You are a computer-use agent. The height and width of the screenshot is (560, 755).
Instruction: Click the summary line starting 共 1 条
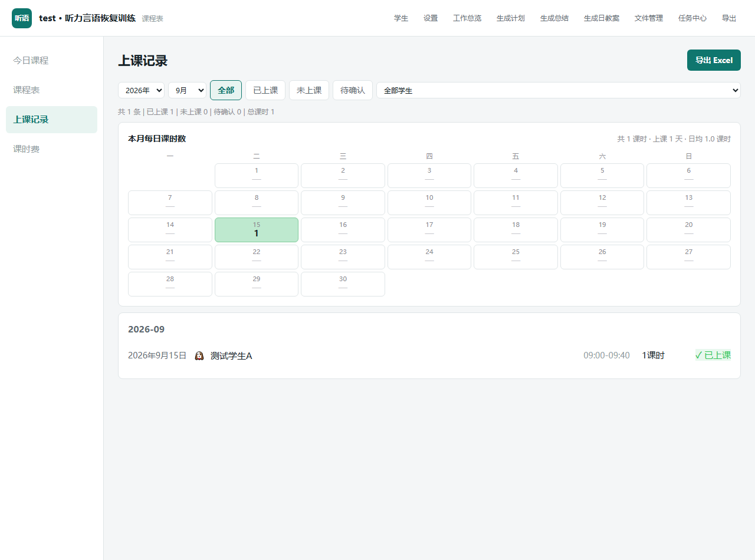tap(196, 112)
